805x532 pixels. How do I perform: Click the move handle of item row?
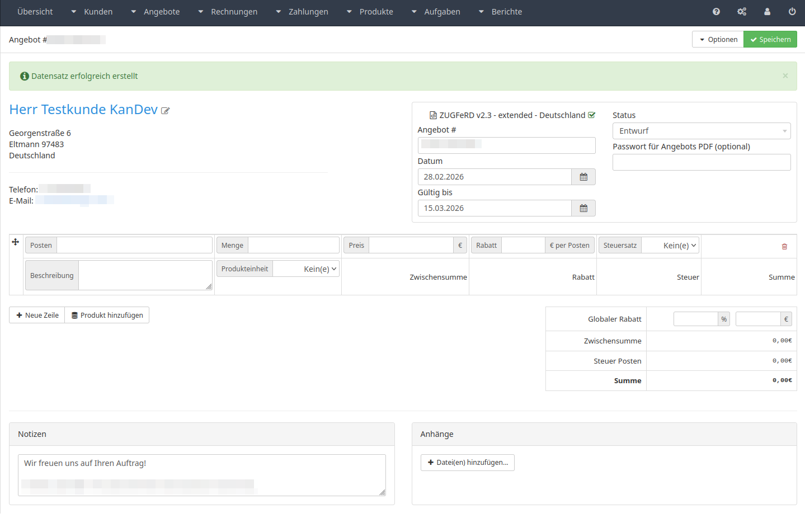[x=16, y=242]
